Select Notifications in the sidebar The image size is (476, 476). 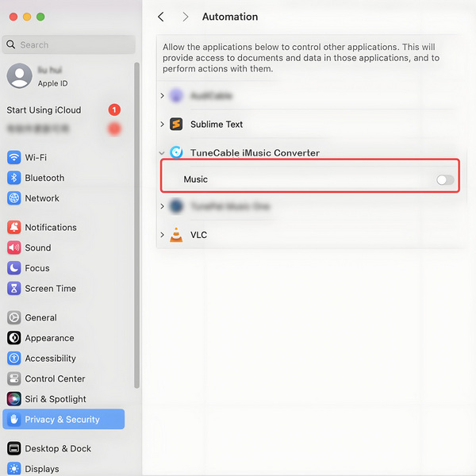pos(63,228)
